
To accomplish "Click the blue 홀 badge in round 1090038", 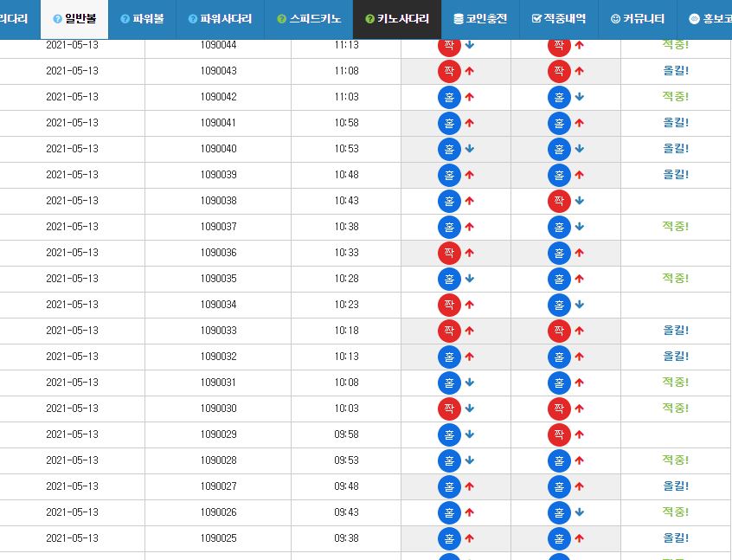I will (449, 201).
